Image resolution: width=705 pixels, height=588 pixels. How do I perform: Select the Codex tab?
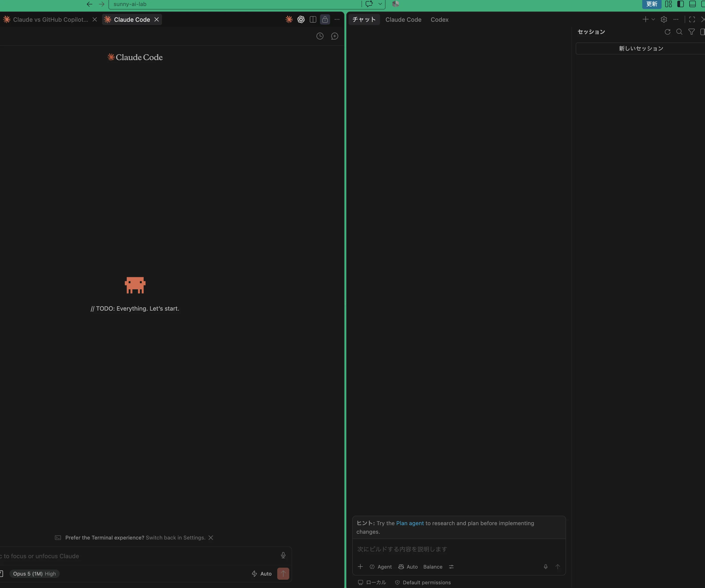pyautogui.click(x=440, y=19)
